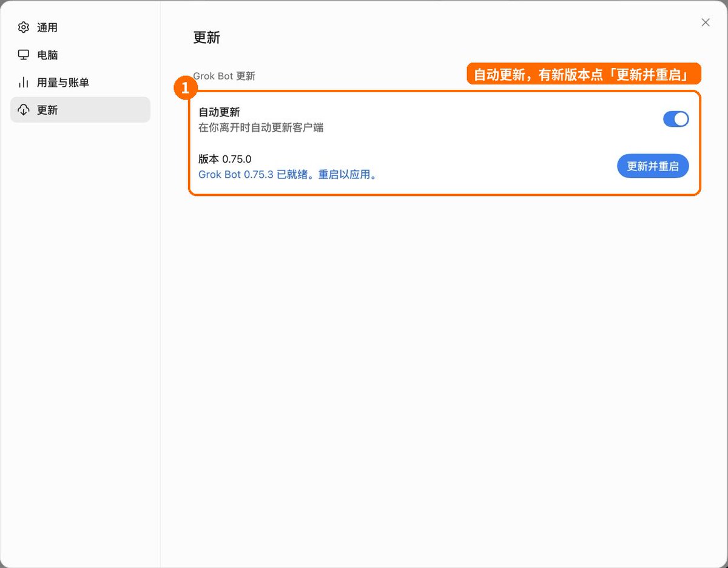Viewport: 728px width, 568px height.
Task: Click the gear icon beside 通用
Action: click(x=24, y=27)
